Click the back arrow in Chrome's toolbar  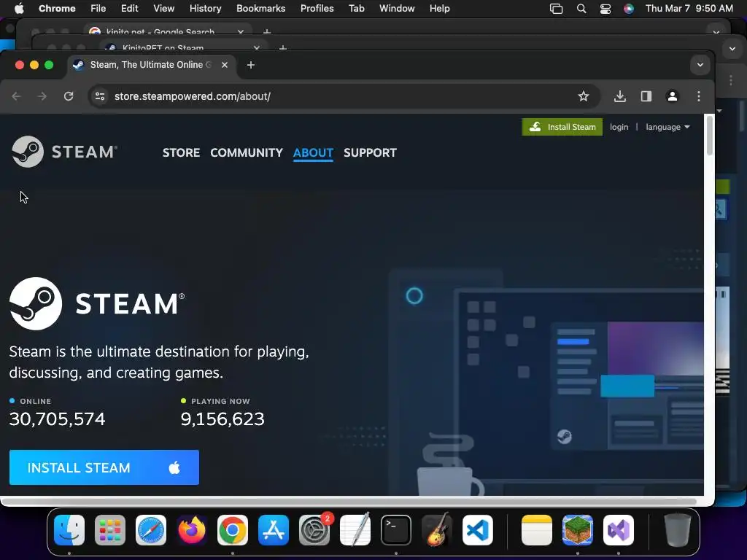pos(16,96)
